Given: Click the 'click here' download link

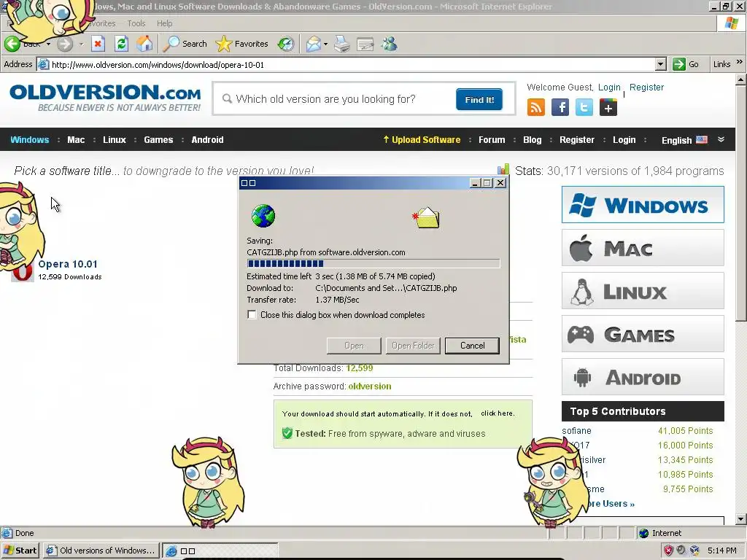Looking at the screenshot, I should pyautogui.click(x=498, y=413).
